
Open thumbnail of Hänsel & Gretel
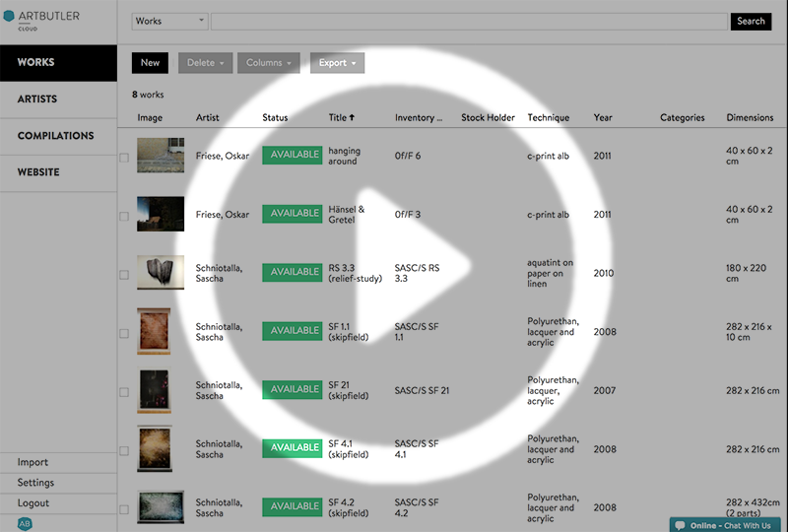tap(161, 214)
